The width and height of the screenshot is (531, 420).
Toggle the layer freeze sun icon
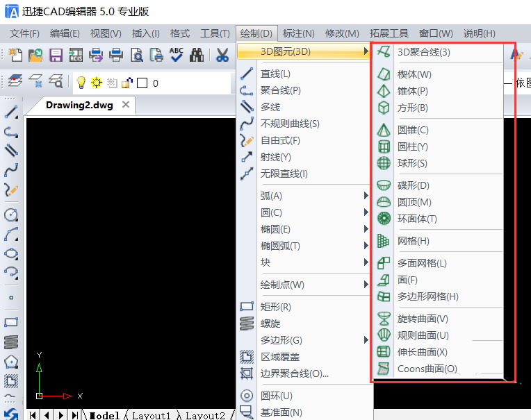97,82
